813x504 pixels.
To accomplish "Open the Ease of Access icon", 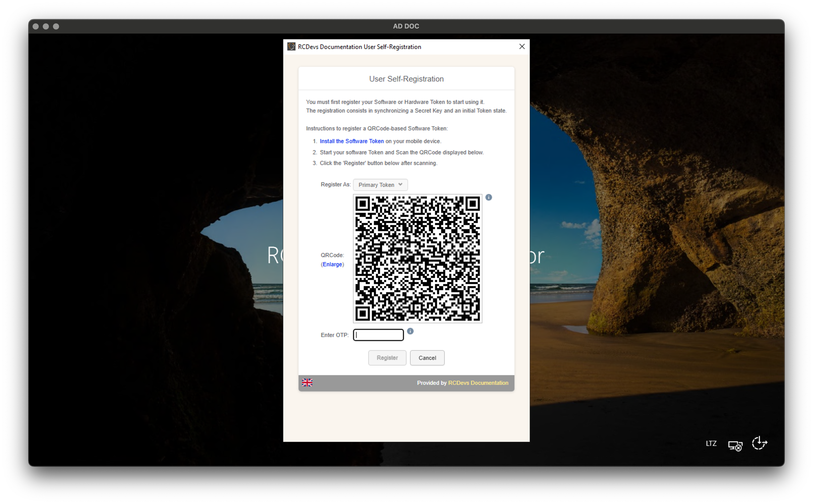I will (x=759, y=443).
